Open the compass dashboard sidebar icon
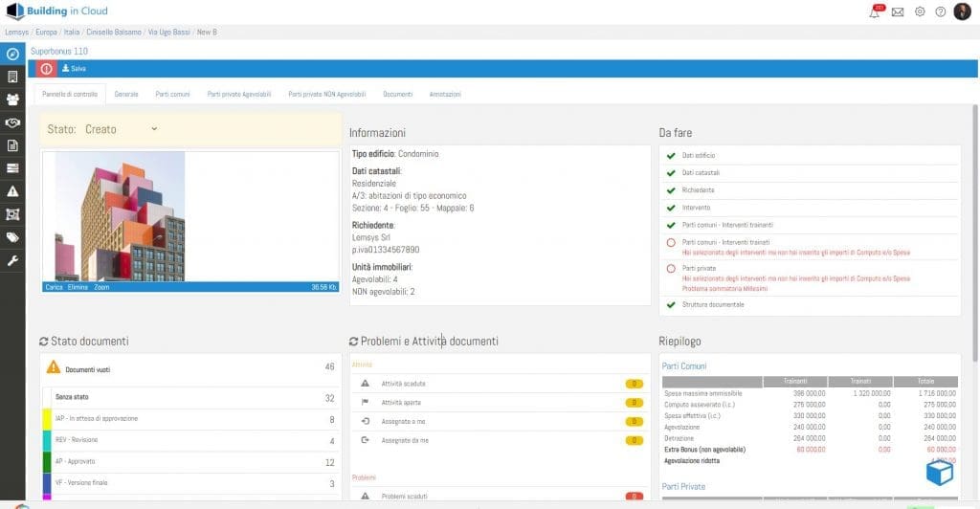 point(12,55)
